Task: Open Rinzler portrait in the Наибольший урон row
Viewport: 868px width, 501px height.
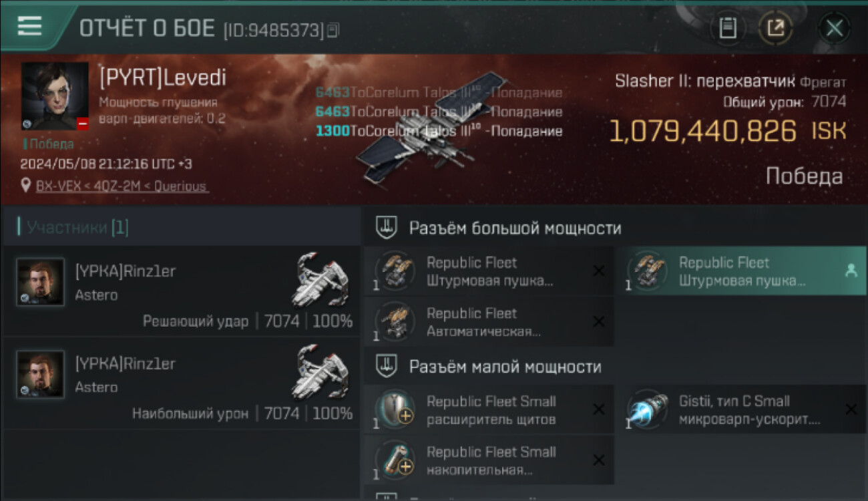Action: click(41, 374)
